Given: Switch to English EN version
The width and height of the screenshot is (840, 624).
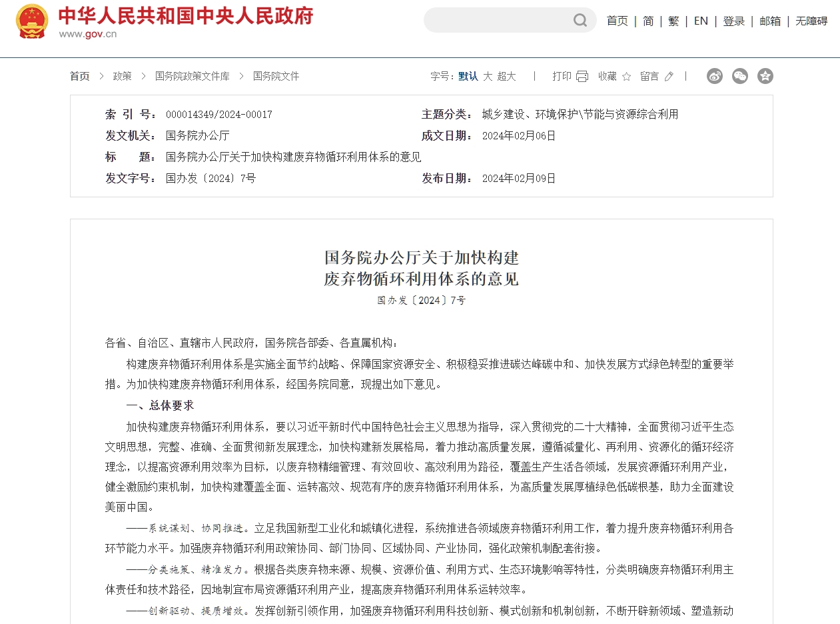Looking at the screenshot, I should 701,21.
